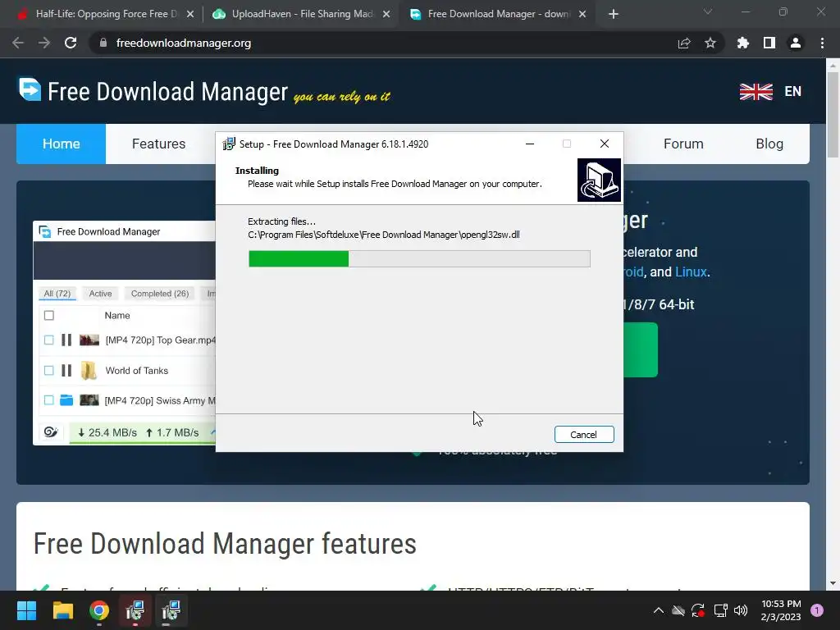This screenshot has width=840, height=630.
Task: Cancel the Free Download Manager installation
Action: click(584, 435)
